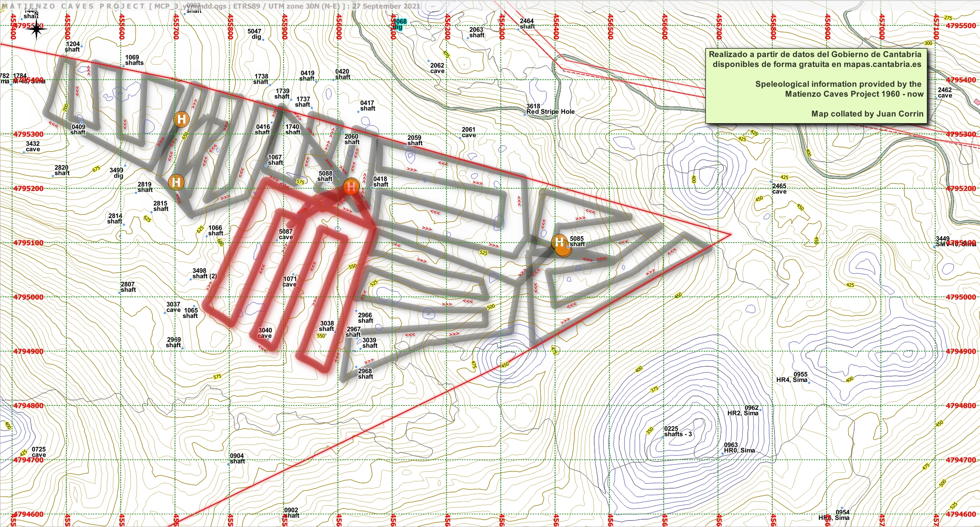Click the cyan highlighted 1068 dig label

(x=399, y=24)
